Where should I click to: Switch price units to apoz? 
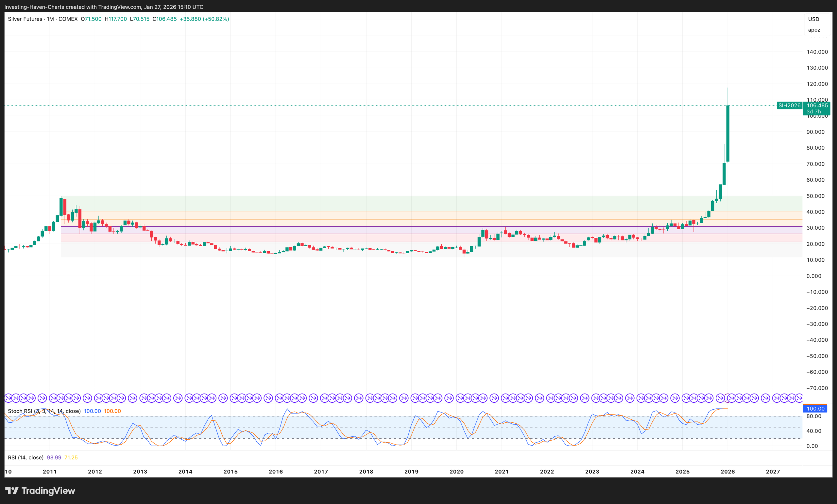(814, 30)
